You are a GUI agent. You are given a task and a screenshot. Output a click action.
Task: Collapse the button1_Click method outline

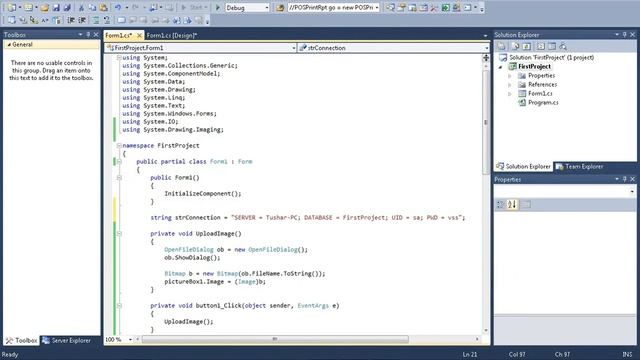[119, 306]
